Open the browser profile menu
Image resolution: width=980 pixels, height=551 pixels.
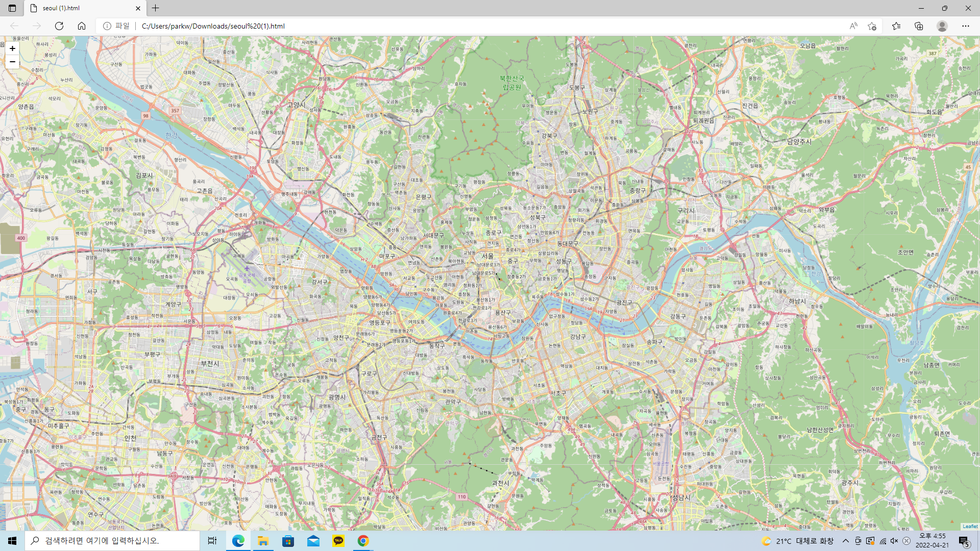(942, 26)
